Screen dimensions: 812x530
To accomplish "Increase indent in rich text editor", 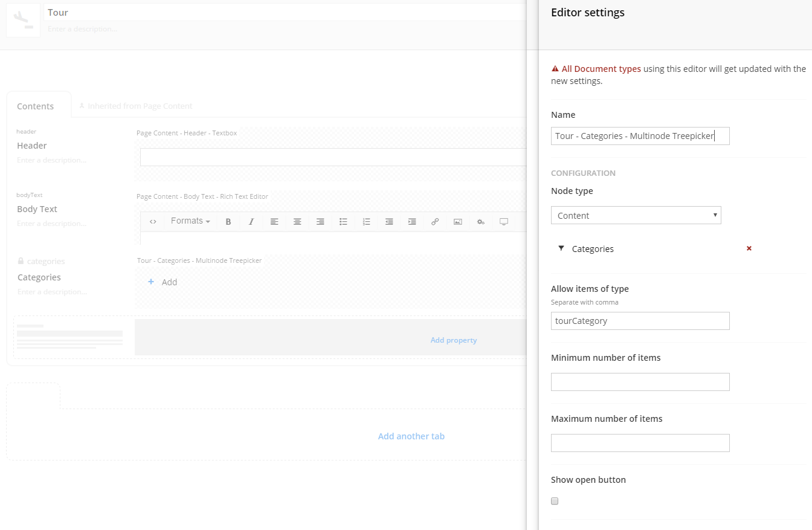I will tap(412, 222).
